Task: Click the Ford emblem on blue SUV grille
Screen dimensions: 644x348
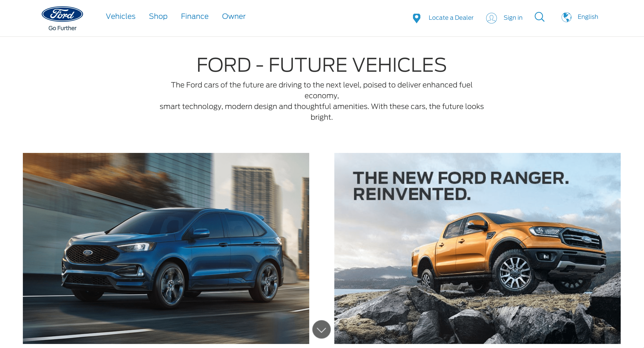Action: [88, 252]
